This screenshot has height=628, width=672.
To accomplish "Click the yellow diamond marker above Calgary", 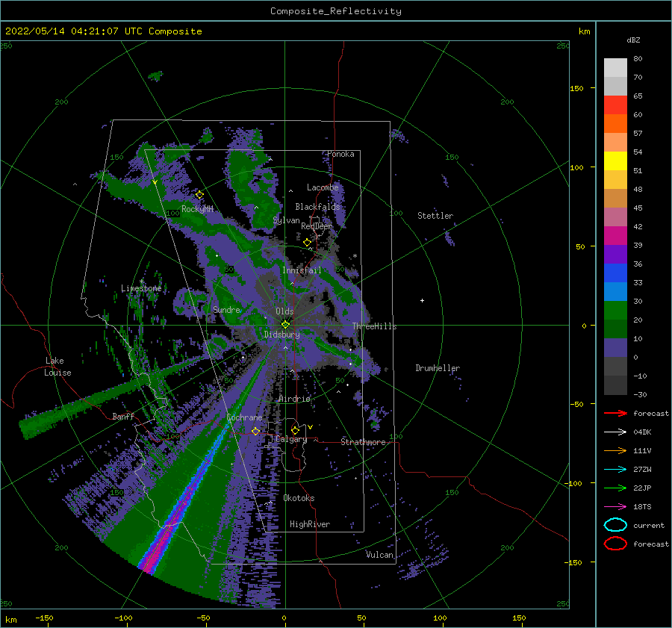I will (295, 430).
